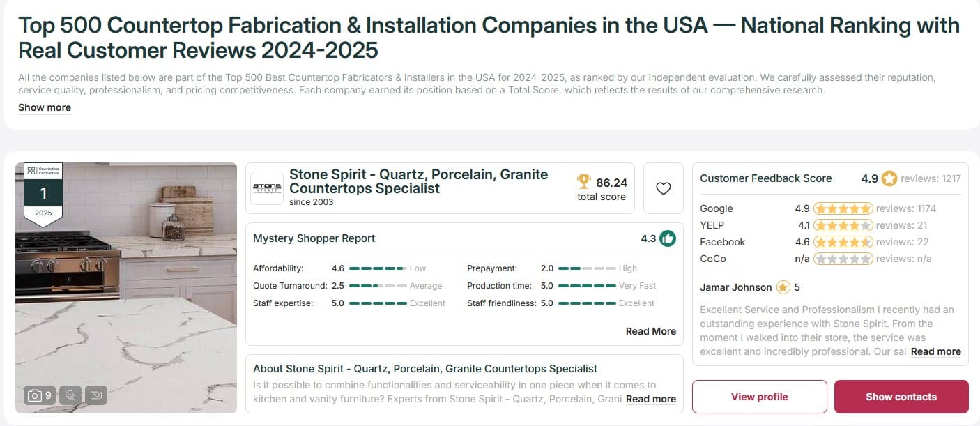
Task: Click the Quote Turnaround rating bar
Action: tap(378, 286)
